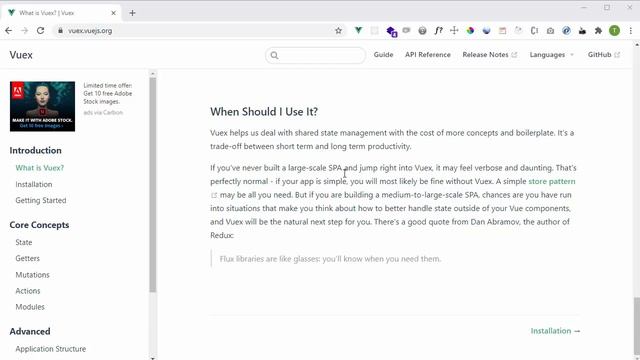Open the GitHub nav link
This screenshot has height=360, width=640.
604,55
